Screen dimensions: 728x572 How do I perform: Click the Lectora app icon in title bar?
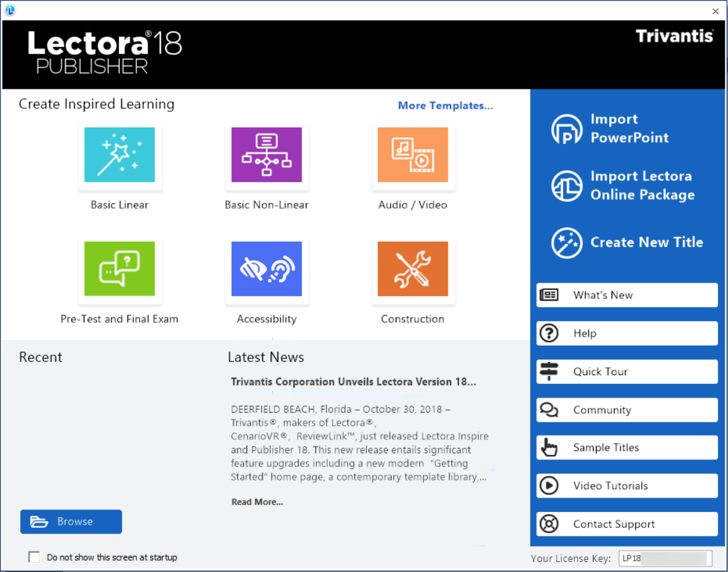pyautogui.click(x=10, y=10)
